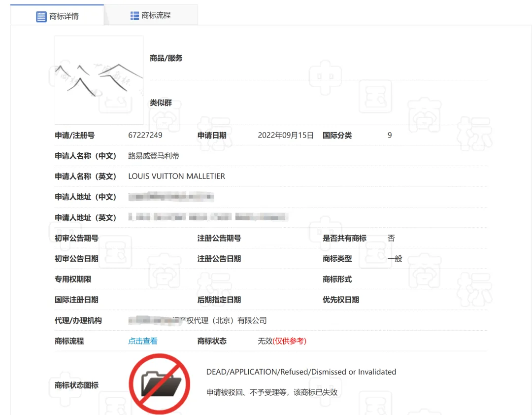Click the 申请/注册号 label
Viewport: 532px width, 415px height.
point(75,135)
